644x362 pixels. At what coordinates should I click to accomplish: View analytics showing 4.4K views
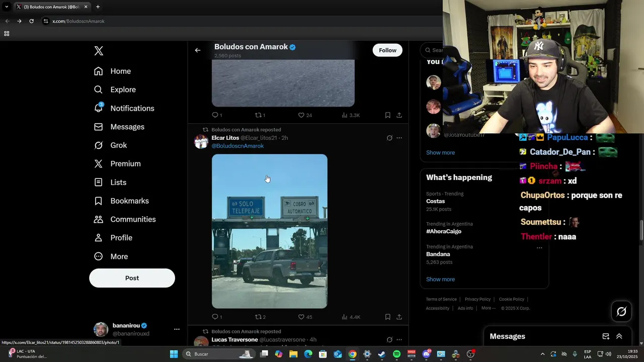click(x=351, y=317)
